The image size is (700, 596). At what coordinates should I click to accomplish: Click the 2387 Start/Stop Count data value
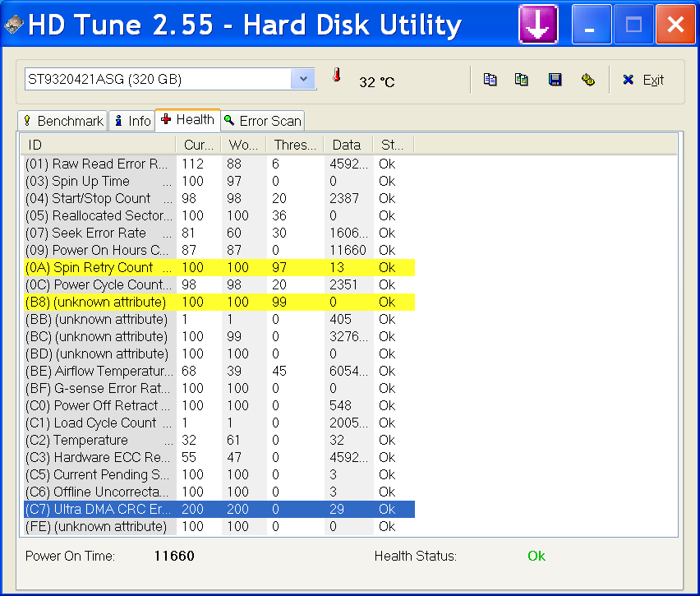(x=344, y=198)
